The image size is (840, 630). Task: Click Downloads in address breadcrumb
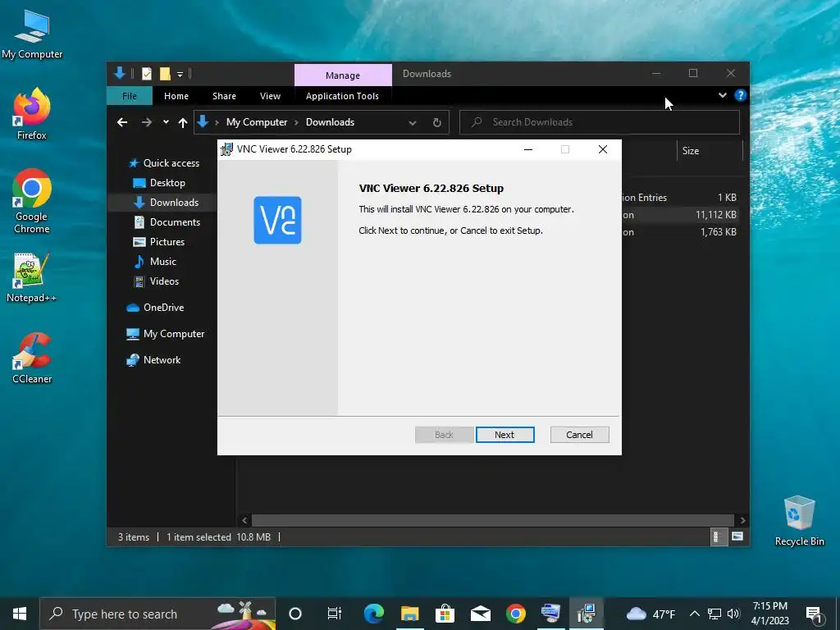point(330,122)
